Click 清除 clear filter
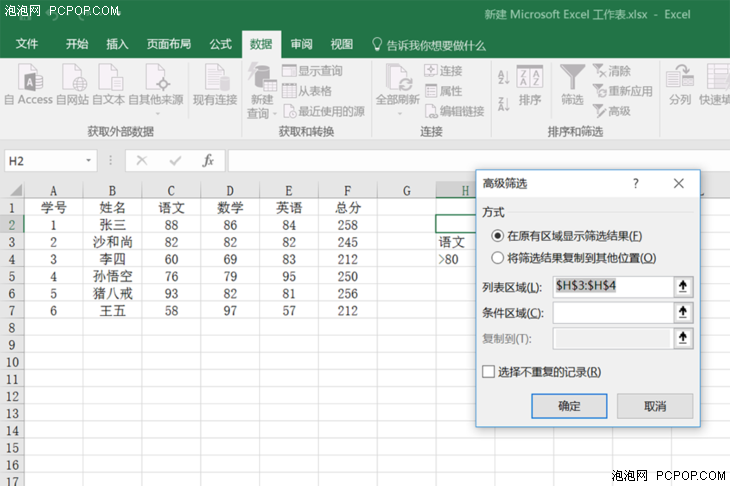 pyautogui.click(x=612, y=71)
